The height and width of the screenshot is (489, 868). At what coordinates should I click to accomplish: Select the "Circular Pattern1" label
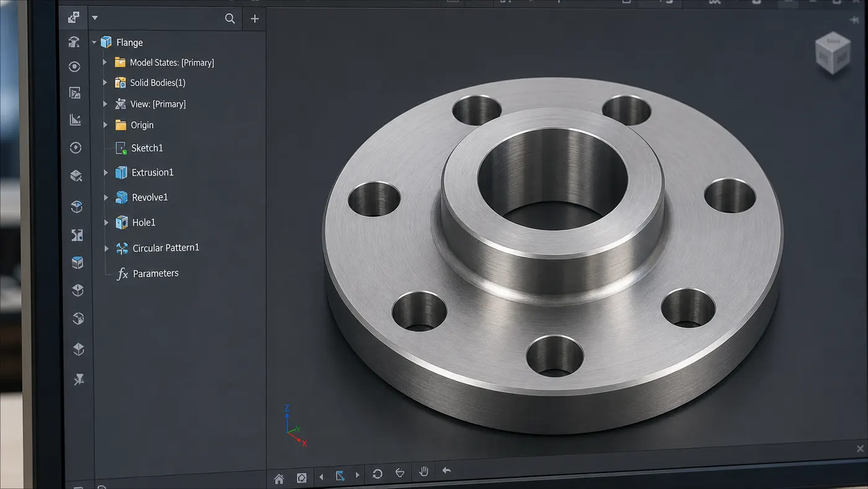tap(166, 248)
